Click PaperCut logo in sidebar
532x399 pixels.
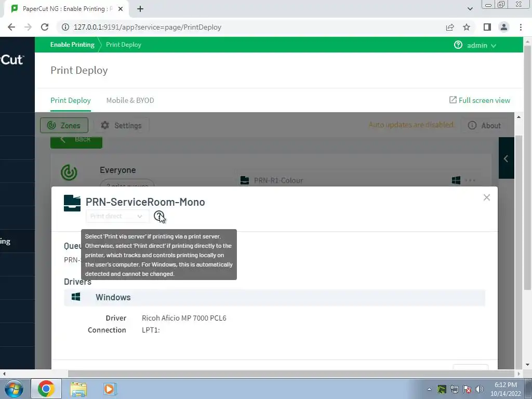point(12,60)
